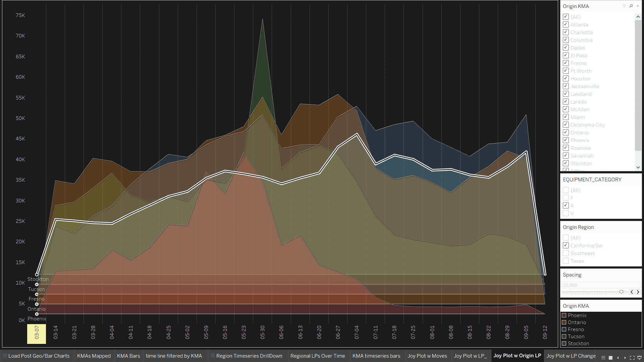Click dashboard grid icon on Region Timeseries tab

pos(213,356)
